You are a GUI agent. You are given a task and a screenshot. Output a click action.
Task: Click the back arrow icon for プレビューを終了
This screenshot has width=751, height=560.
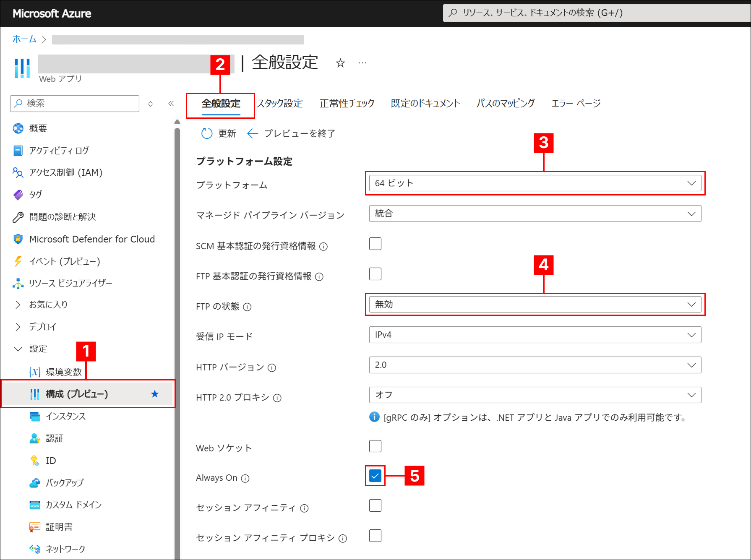(x=253, y=133)
